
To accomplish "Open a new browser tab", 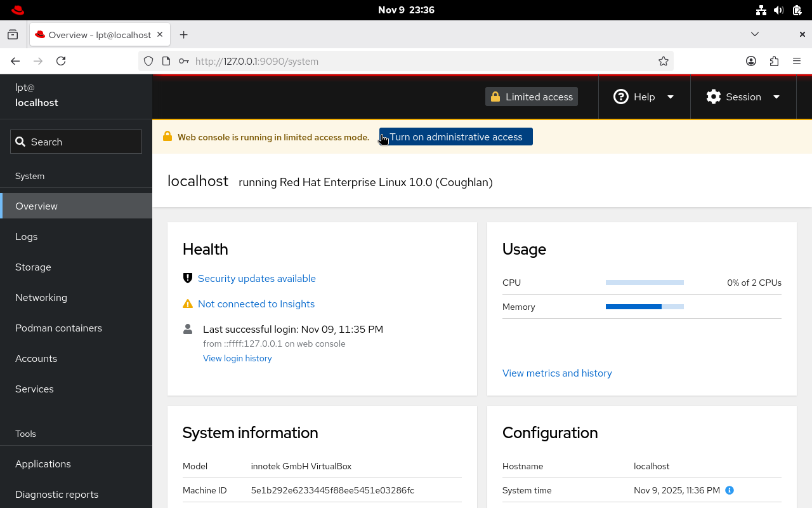I will pos(183,35).
